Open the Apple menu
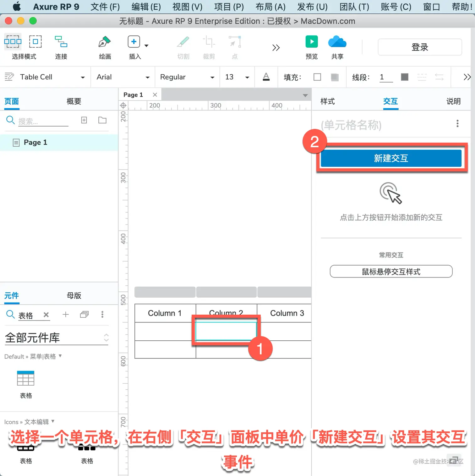Screen dimensions: 475x476 pos(17,6)
